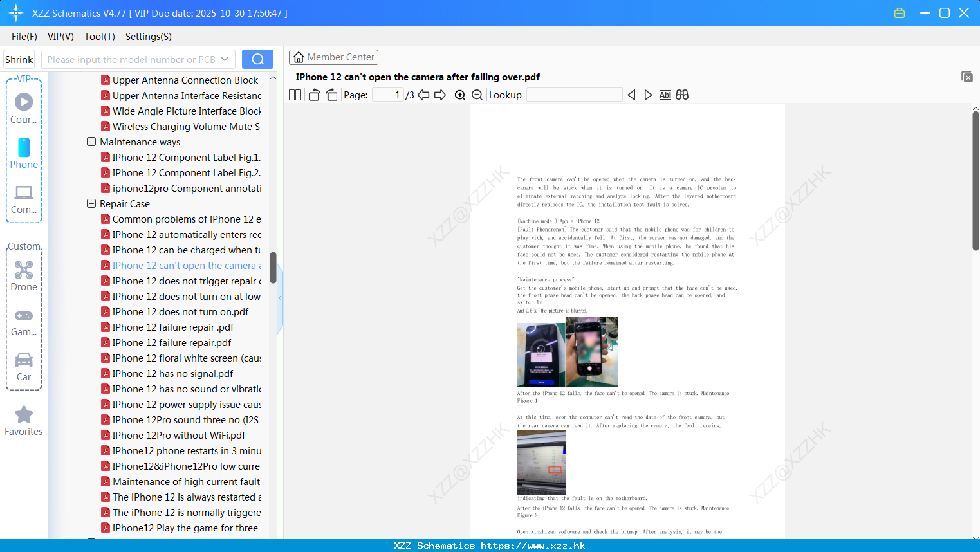Open iphone12pro Component annotation file
The image size is (980, 552).
tap(181, 188)
